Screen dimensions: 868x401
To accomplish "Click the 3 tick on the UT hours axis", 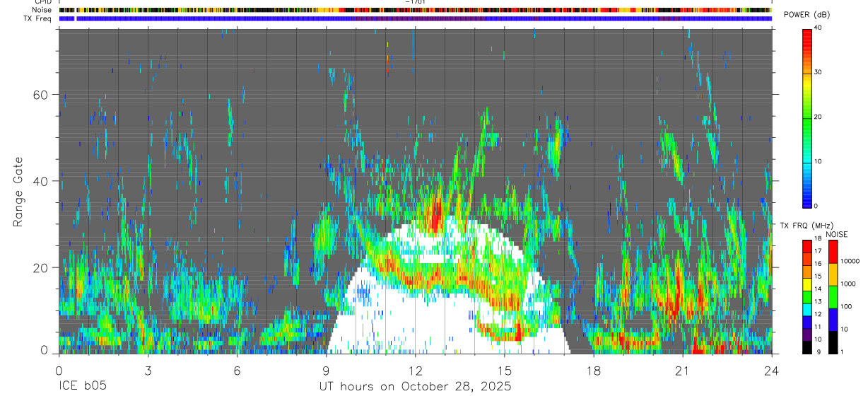I will click(x=148, y=370).
